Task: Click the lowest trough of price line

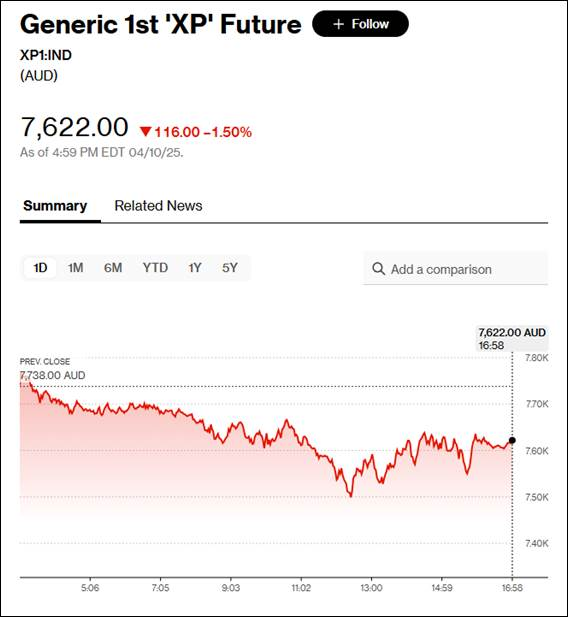Action: [350, 495]
